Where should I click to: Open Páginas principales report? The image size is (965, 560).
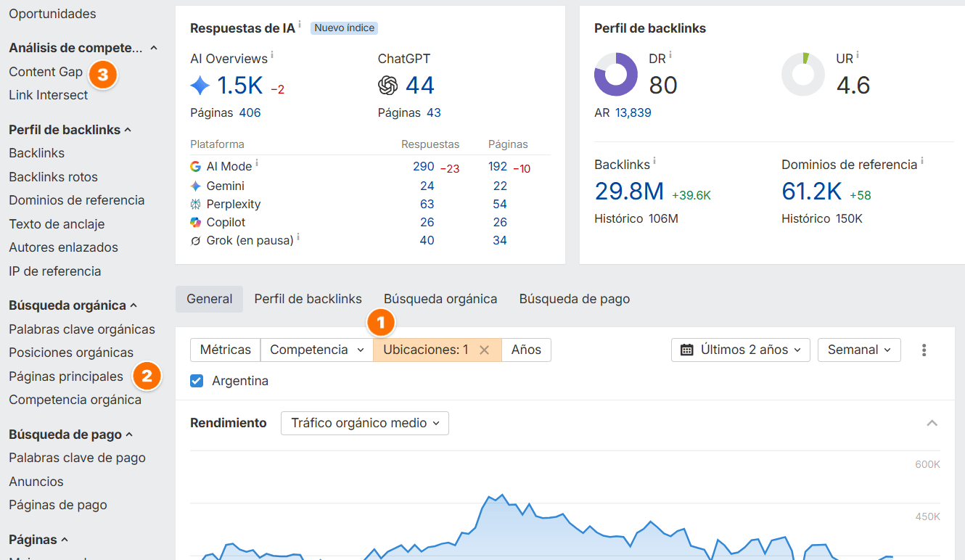(x=66, y=376)
